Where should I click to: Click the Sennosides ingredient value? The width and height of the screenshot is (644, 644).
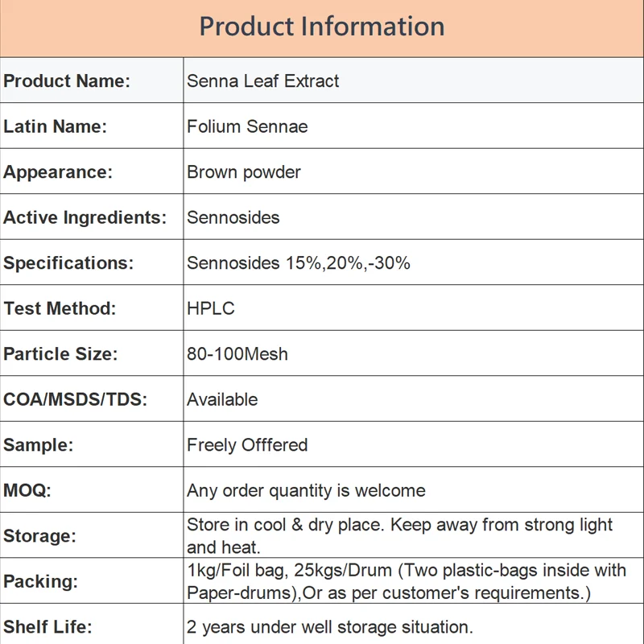(x=233, y=217)
